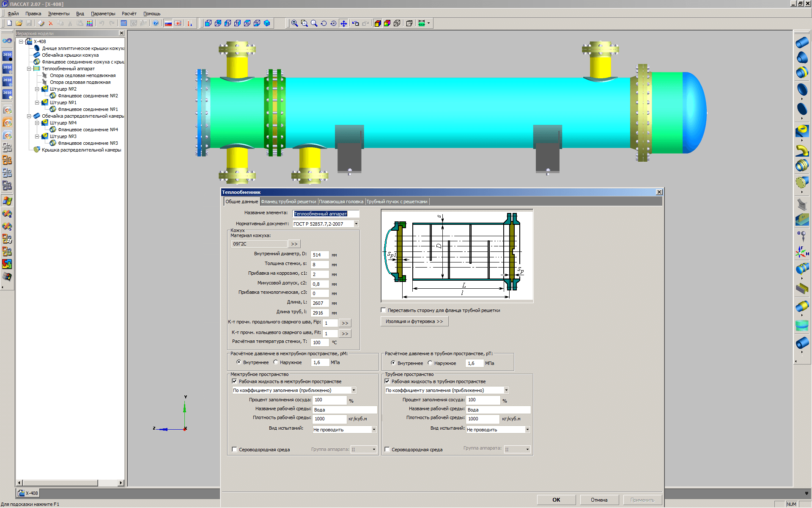Toggle Переставить сторону для фланца трубной решетки

pyautogui.click(x=384, y=310)
